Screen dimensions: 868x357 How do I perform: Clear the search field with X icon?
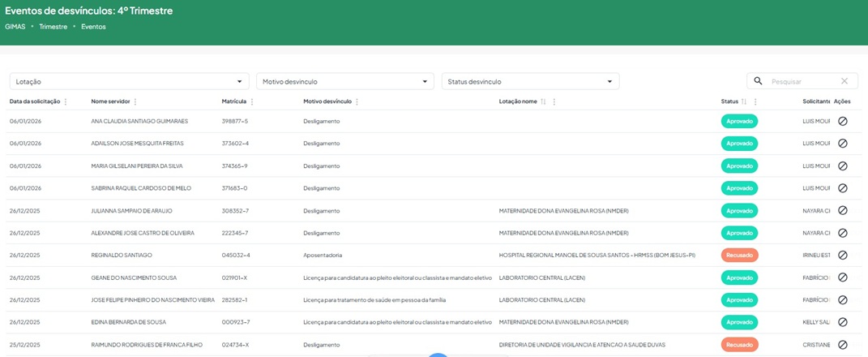tap(844, 81)
